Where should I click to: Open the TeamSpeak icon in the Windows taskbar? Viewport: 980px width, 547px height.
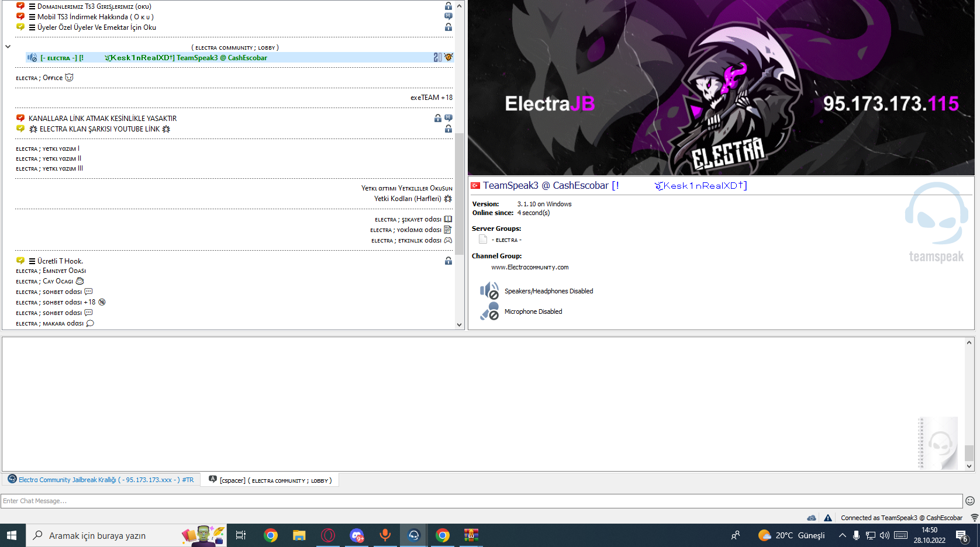(414, 535)
